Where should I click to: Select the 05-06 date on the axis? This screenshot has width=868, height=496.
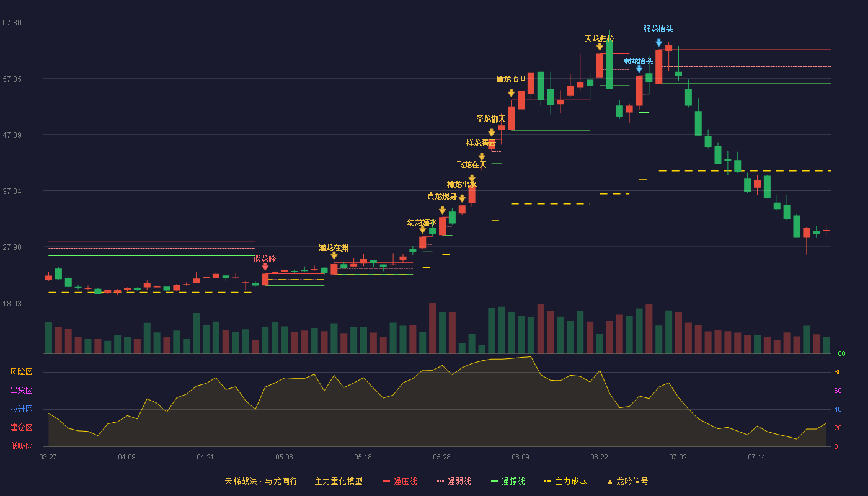pyautogui.click(x=285, y=457)
